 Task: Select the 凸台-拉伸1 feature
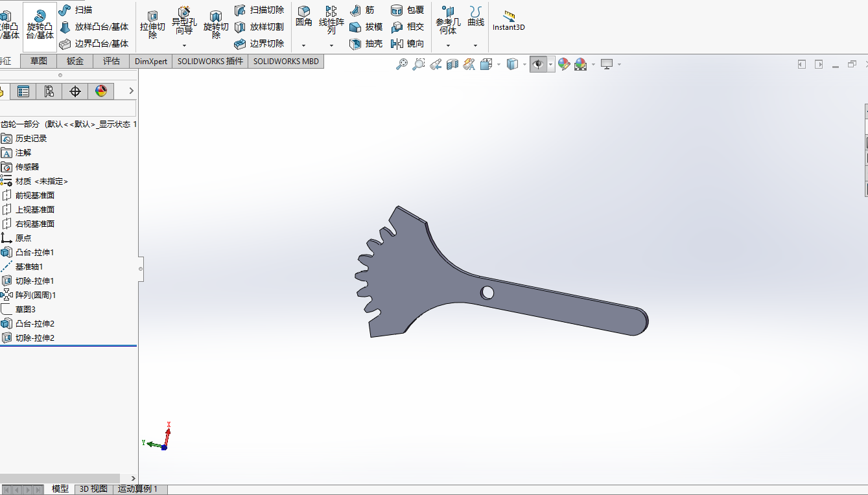[28, 252]
